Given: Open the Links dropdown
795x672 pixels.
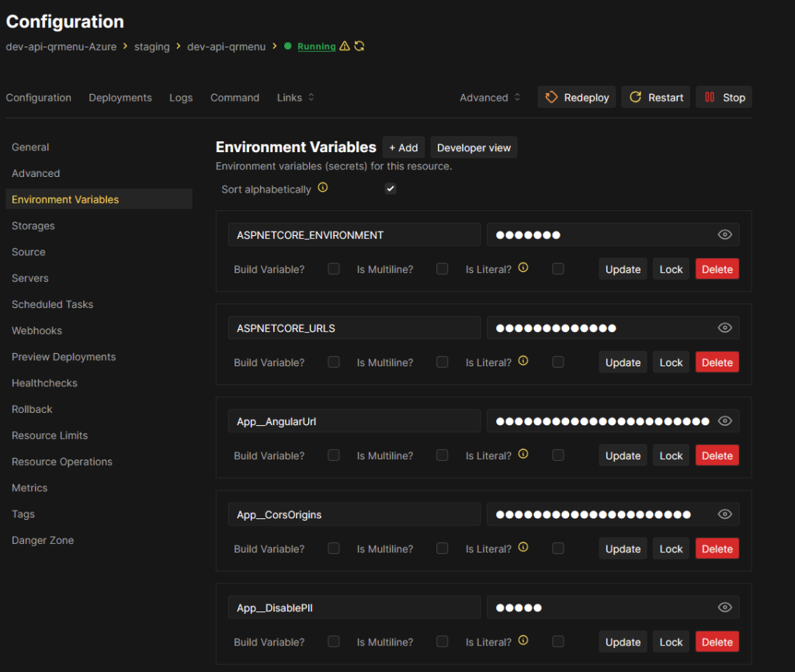Looking at the screenshot, I should pyautogui.click(x=296, y=97).
